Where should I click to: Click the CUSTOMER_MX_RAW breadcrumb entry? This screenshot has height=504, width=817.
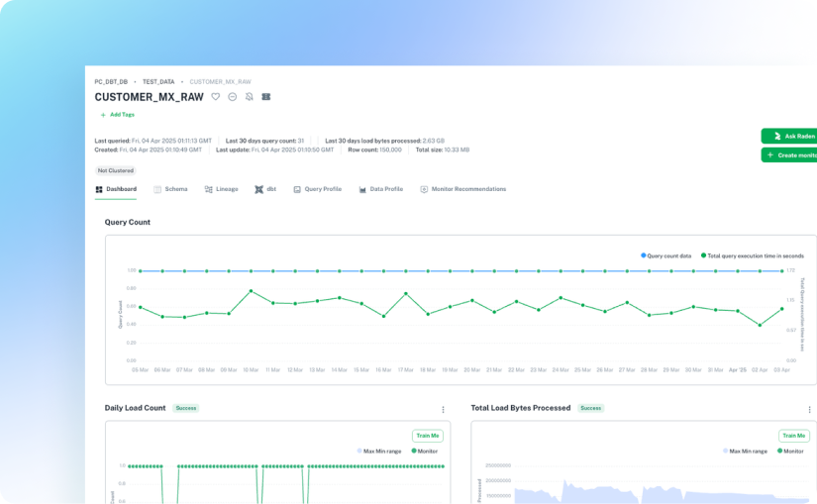[x=221, y=82]
